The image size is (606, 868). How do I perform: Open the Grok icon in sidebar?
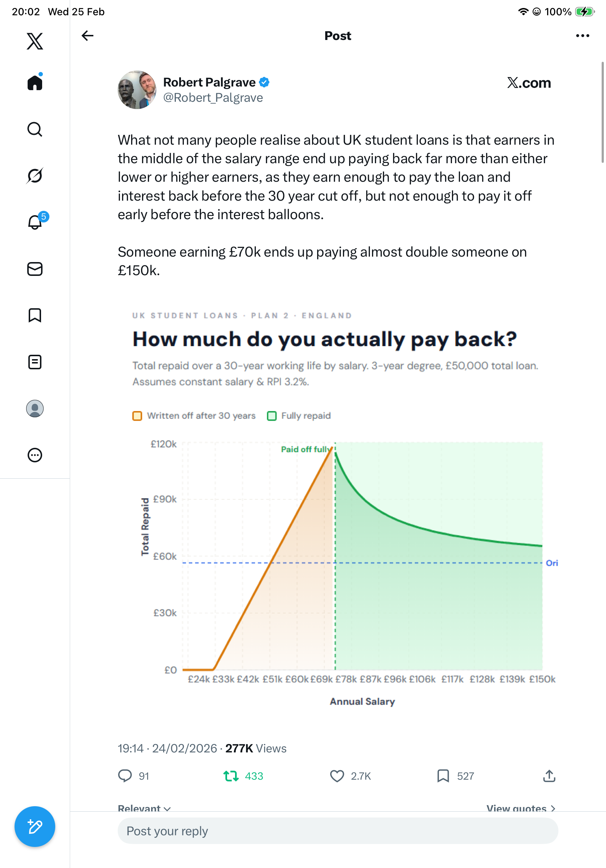35,176
